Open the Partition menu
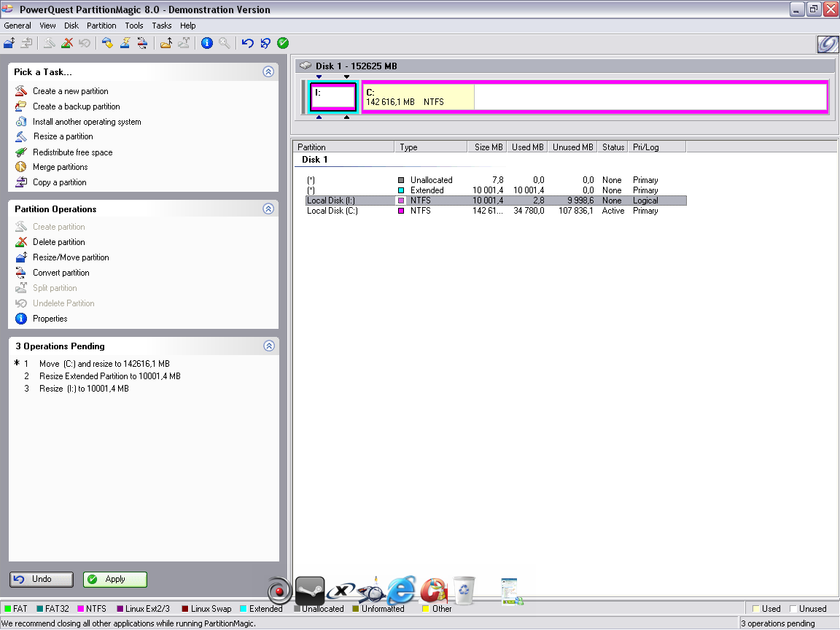 (101, 26)
